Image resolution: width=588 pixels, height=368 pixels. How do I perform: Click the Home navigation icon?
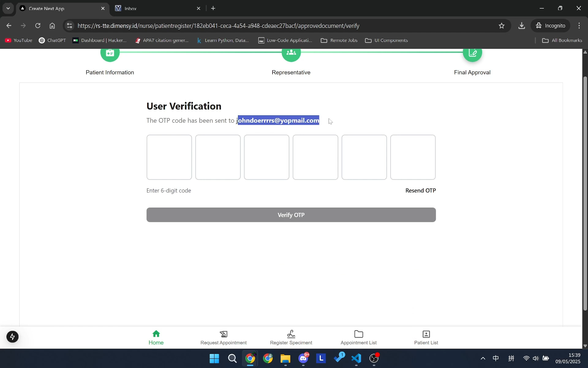click(156, 334)
